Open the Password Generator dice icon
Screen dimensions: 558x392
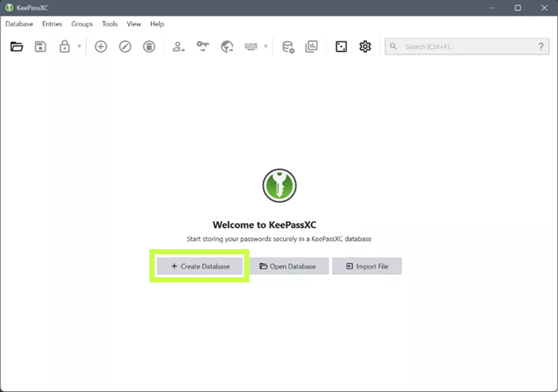(x=341, y=46)
